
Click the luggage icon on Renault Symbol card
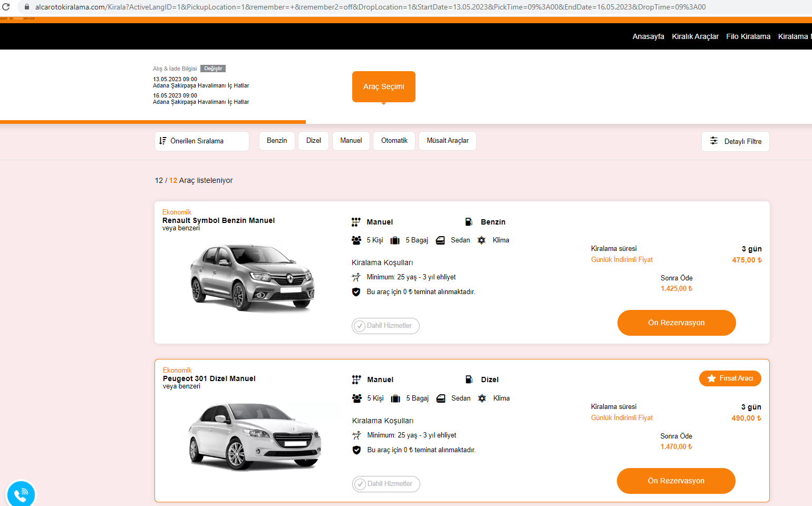[395, 240]
